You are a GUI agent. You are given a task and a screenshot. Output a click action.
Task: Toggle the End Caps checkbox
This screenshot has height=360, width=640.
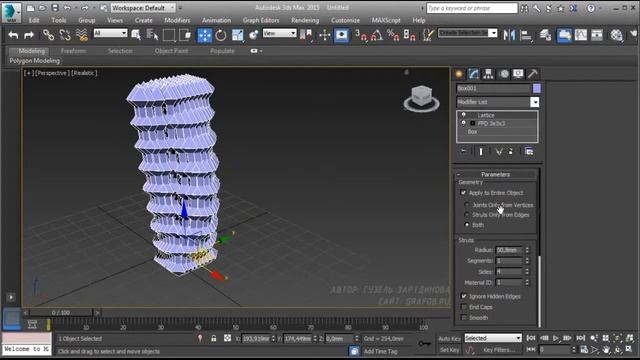(x=464, y=307)
